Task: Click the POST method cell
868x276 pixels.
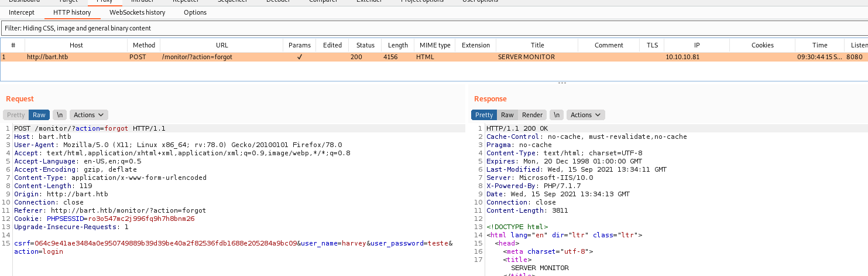Action: (139, 57)
